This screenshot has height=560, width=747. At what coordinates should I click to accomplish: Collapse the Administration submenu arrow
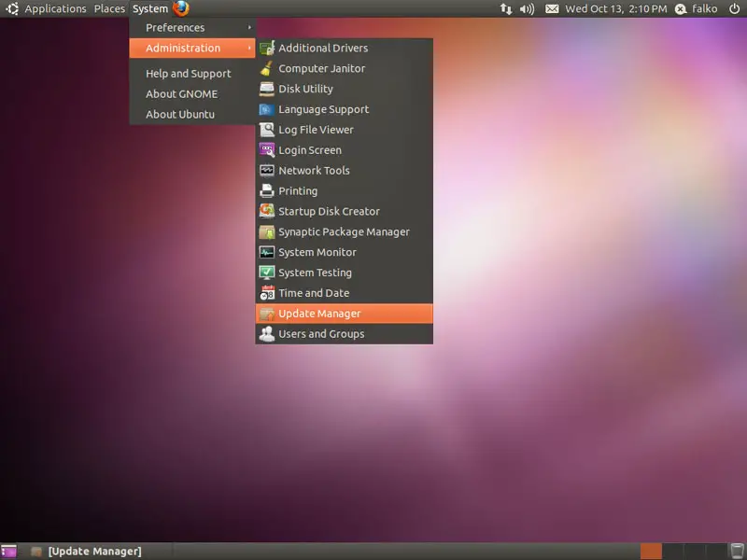[249, 49]
